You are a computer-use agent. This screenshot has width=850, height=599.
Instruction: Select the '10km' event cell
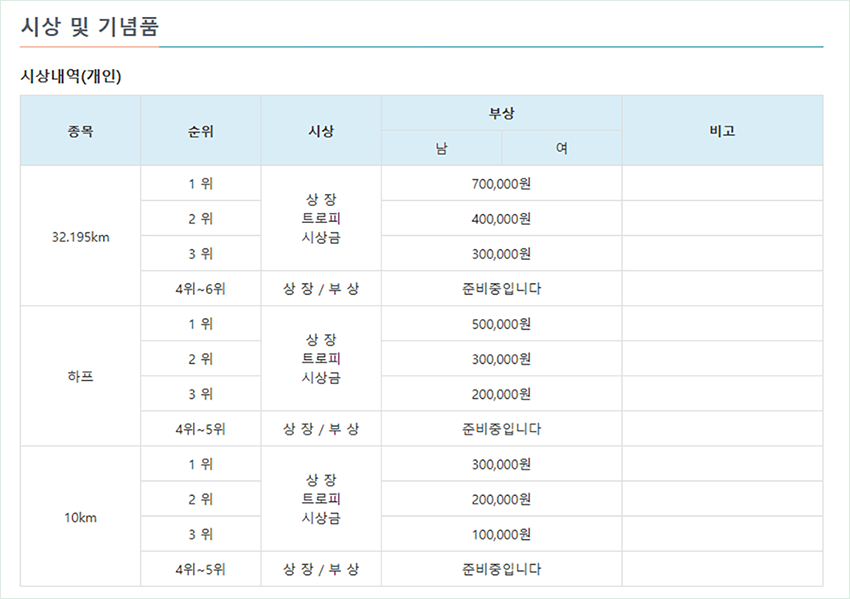80,517
